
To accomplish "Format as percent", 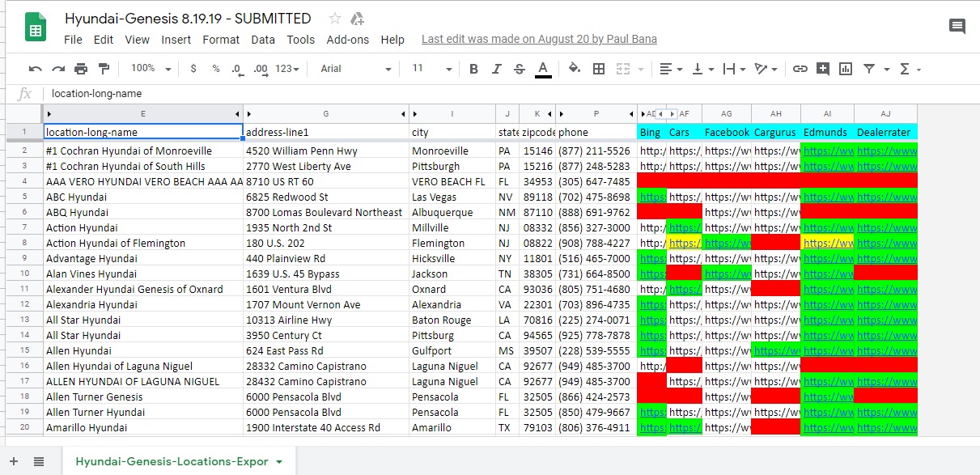I will (x=216, y=69).
